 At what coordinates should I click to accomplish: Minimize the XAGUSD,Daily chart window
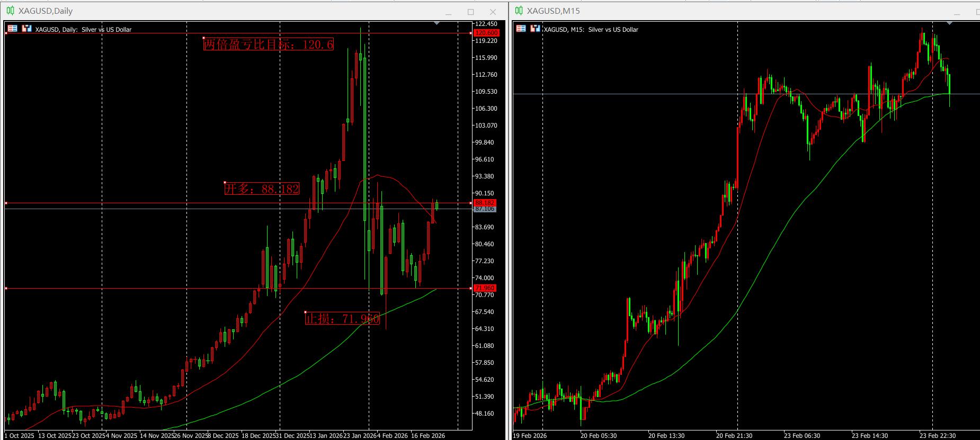[x=449, y=12]
